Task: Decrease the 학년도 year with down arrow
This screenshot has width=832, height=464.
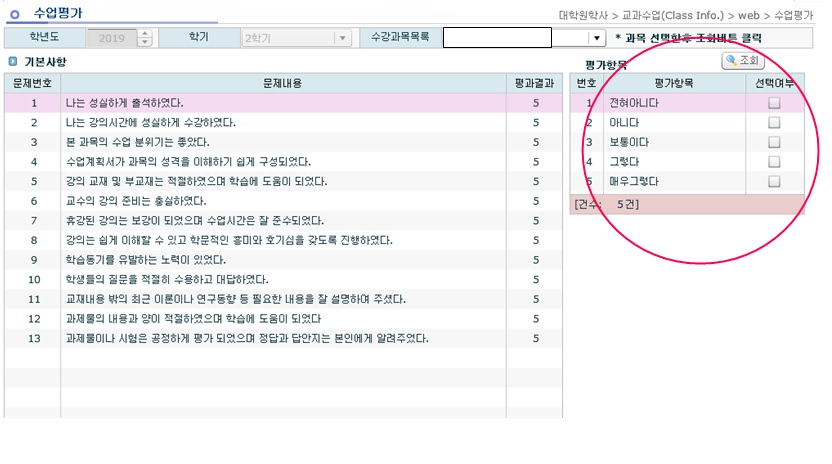Action: 145,42
